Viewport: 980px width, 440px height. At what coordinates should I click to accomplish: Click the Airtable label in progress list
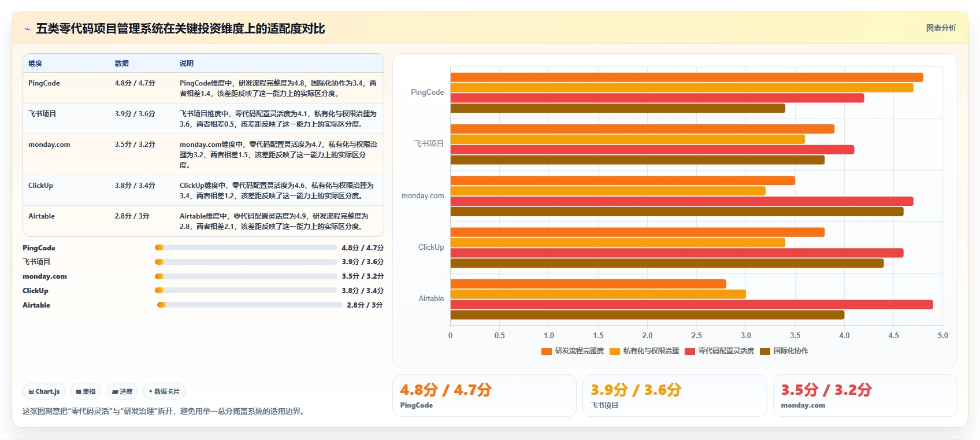tap(36, 305)
